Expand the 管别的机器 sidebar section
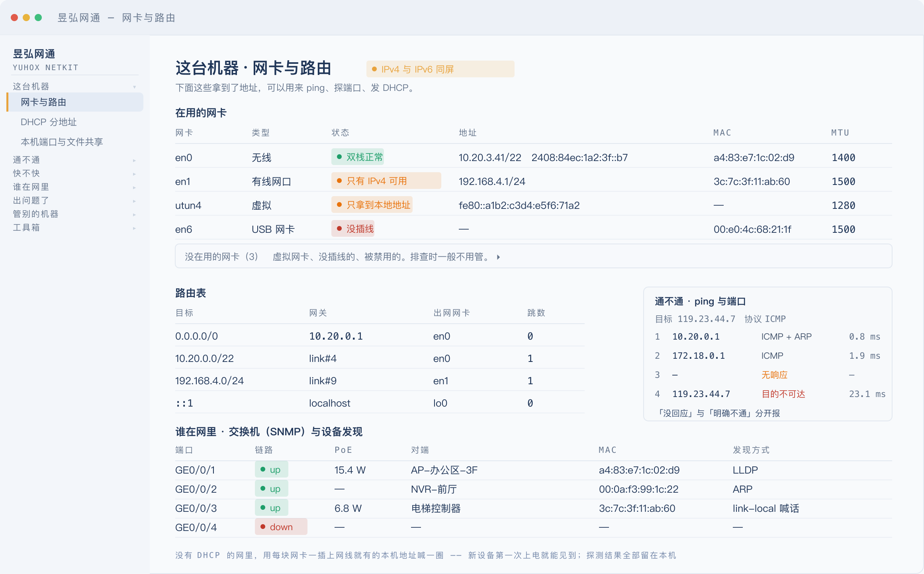 pyautogui.click(x=75, y=214)
